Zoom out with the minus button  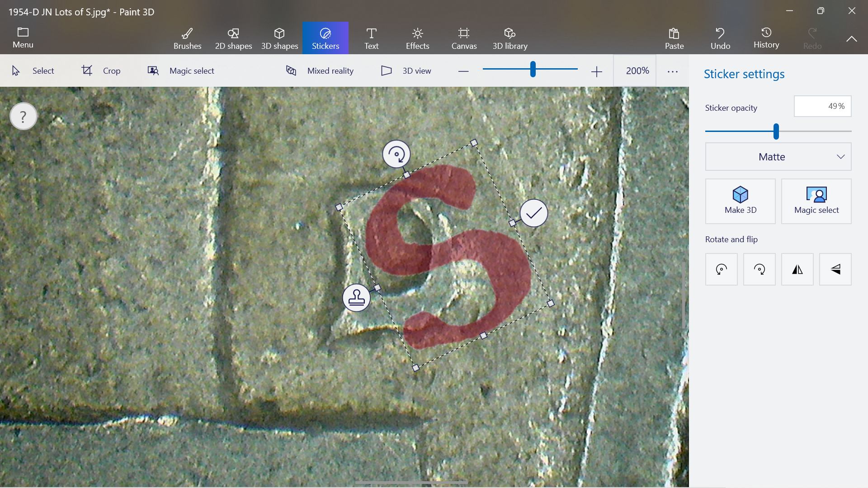click(x=463, y=71)
